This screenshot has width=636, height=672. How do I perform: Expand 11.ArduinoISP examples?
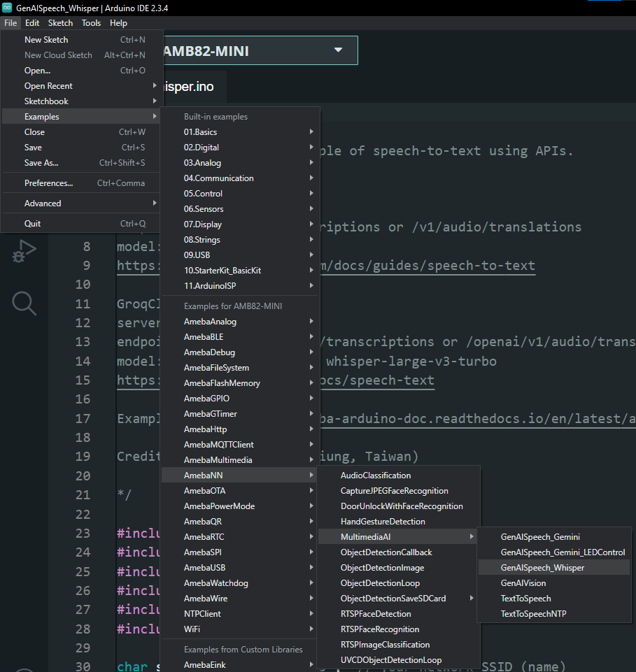pyautogui.click(x=240, y=286)
